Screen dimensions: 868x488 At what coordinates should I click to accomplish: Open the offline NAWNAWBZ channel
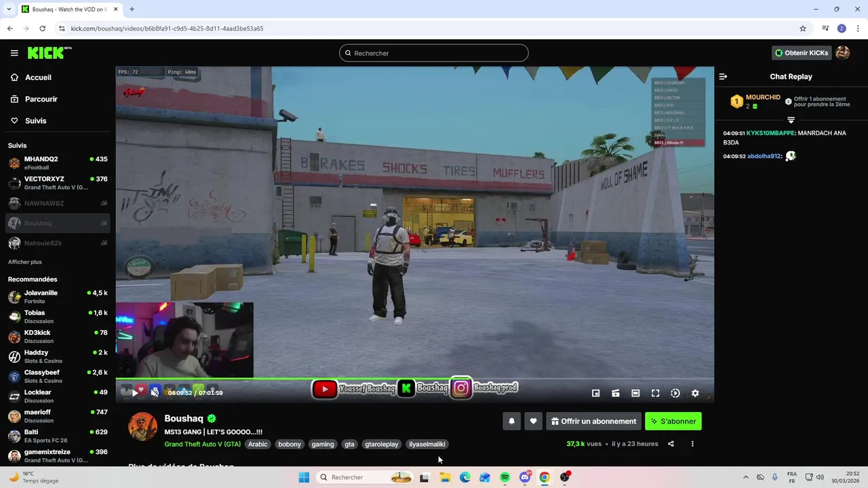(x=58, y=203)
